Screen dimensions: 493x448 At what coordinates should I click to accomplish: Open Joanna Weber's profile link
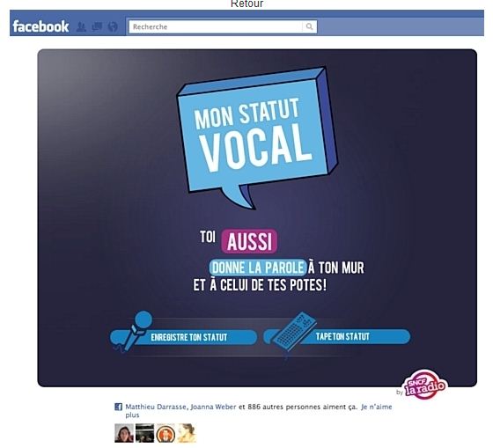tap(213, 407)
